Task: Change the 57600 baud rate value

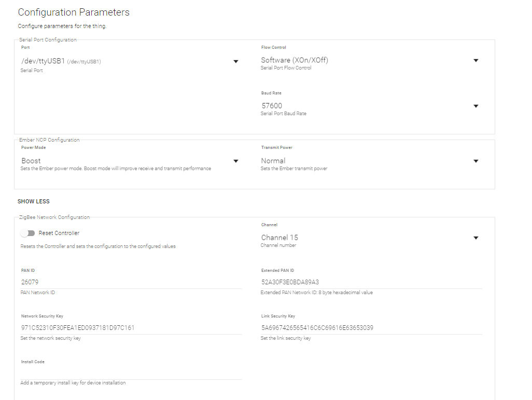Action: pos(363,106)
